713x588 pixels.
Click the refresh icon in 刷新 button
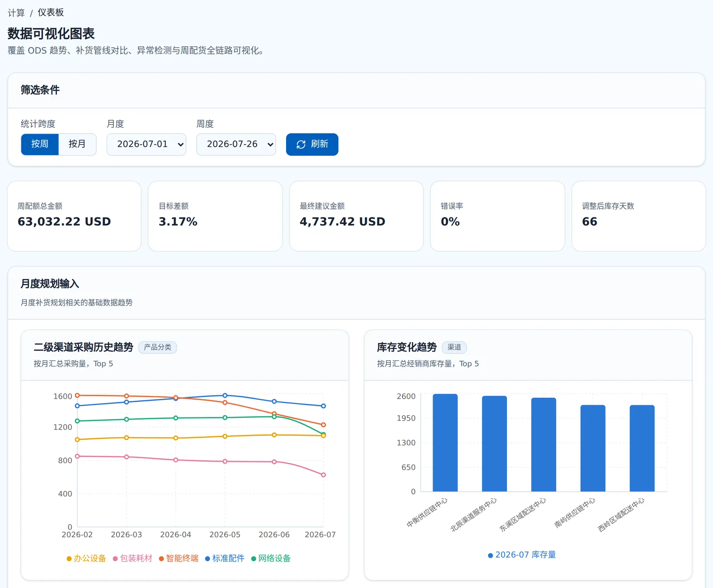click(x=301, y=144)
